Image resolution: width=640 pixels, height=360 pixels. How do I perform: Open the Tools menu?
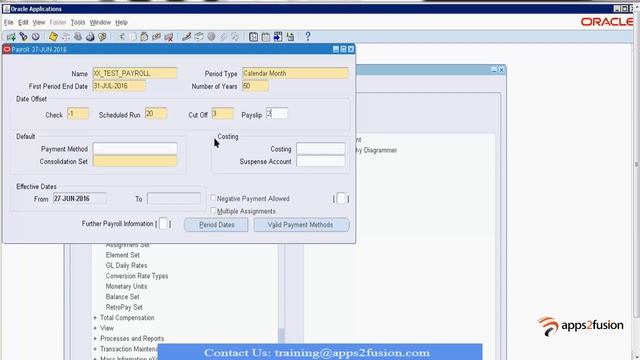tap(78, 22)
